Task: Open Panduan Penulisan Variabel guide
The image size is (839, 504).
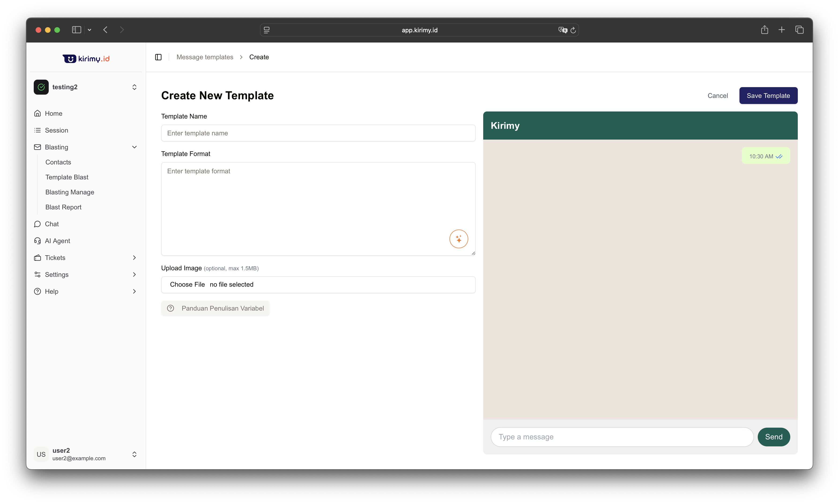Action: pyautogui.click(x=215, y=308)
